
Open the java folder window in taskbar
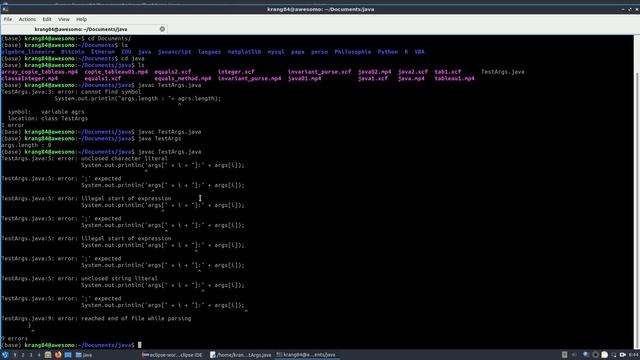pos(84,355)
